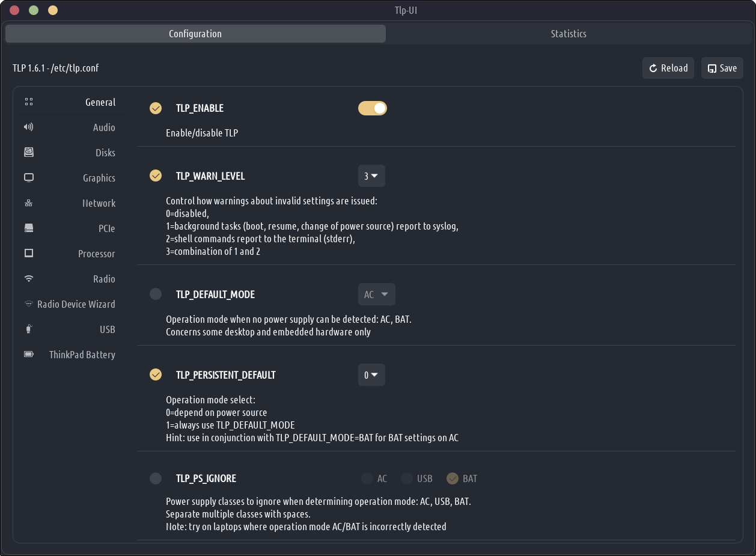The width and height of the screenshot is (756, 556).
Task: Enable the TLP_PS_IGNORE setting checkbox
Action: 156,478
